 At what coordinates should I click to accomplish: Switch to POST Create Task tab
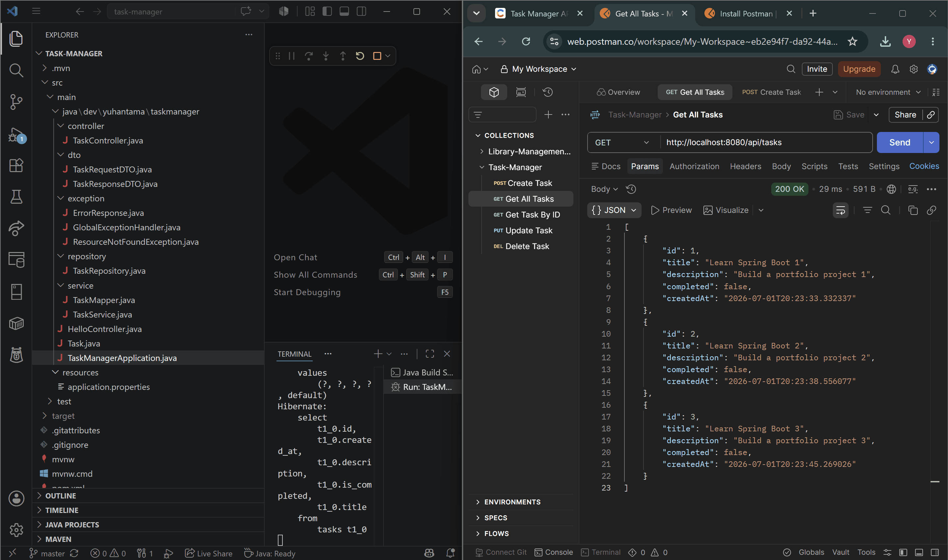click(771, 92)
